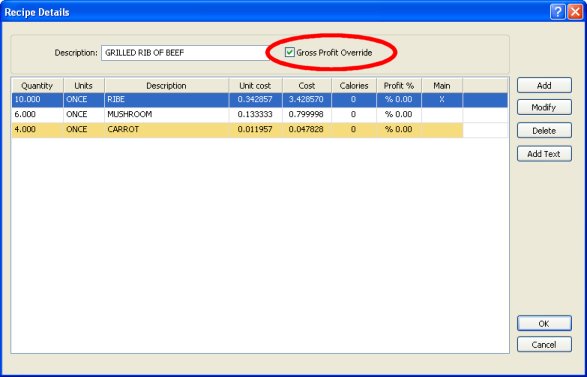The image size is (587, 377).
Task: Click the X mark in Main column
Action: coord(442,100)
